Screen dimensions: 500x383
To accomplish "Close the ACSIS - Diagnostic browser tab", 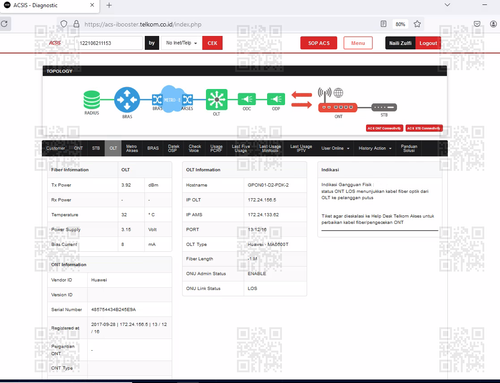I will [x=92, y=5].
